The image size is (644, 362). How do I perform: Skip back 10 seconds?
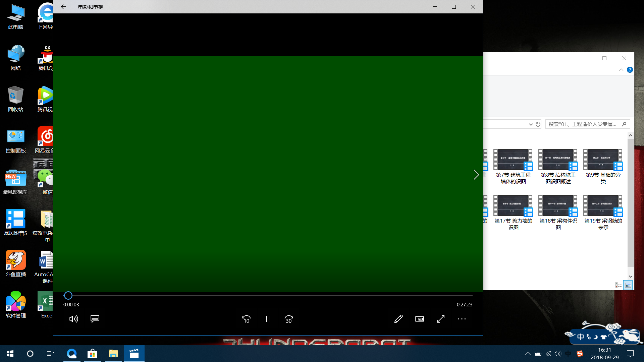[x=246, y=319]
